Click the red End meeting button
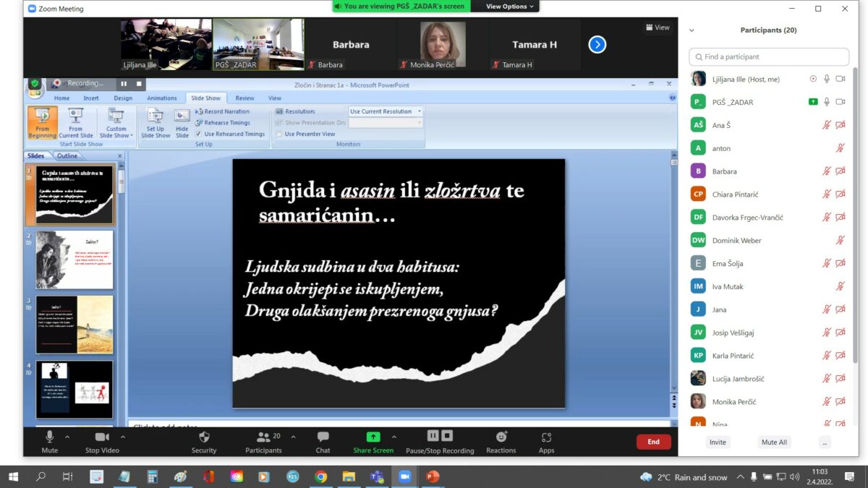 point(653,442)
